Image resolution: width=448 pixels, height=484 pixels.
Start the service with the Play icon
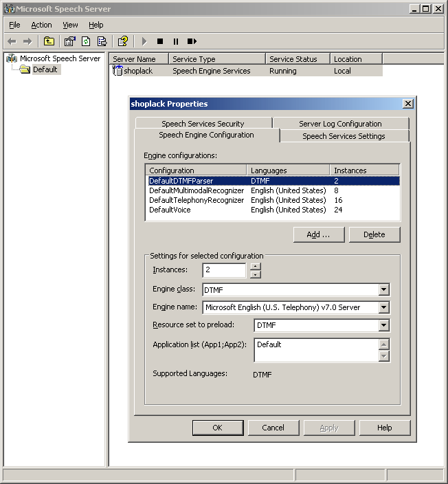(x=144, y=41)
